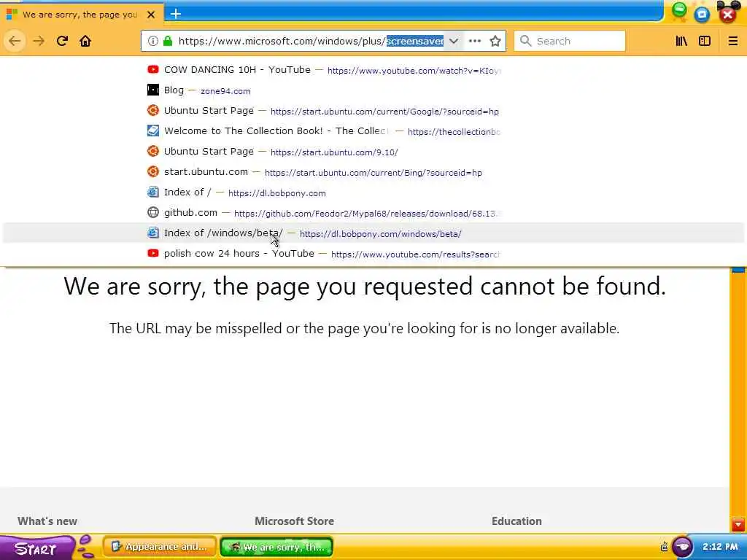This screenshot has height=560, width=747.
Task: Open the hamburger application menu
Action: [x=732, y=41]
